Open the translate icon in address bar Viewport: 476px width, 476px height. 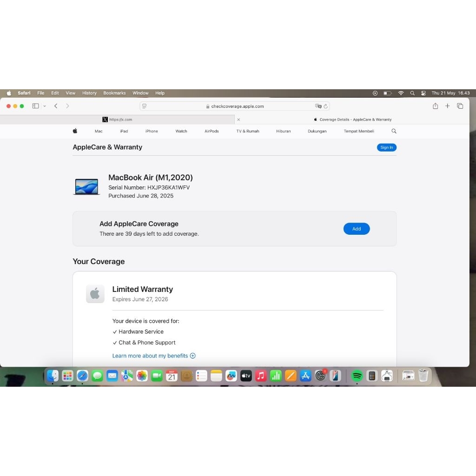[x=318, y=106]
